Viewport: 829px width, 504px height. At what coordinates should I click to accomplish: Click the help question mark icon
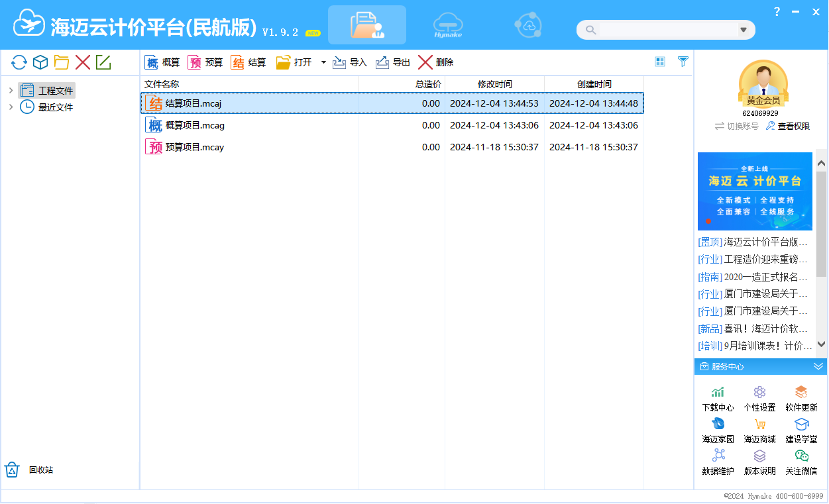point(777,11)
